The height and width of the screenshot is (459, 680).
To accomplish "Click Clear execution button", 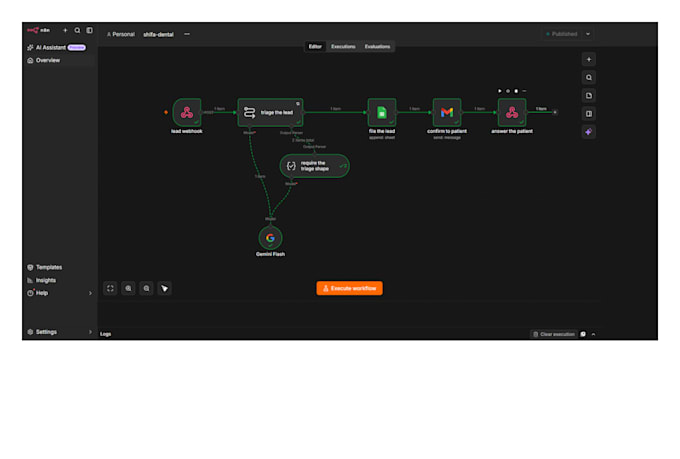I will click(x=554, y=334).
